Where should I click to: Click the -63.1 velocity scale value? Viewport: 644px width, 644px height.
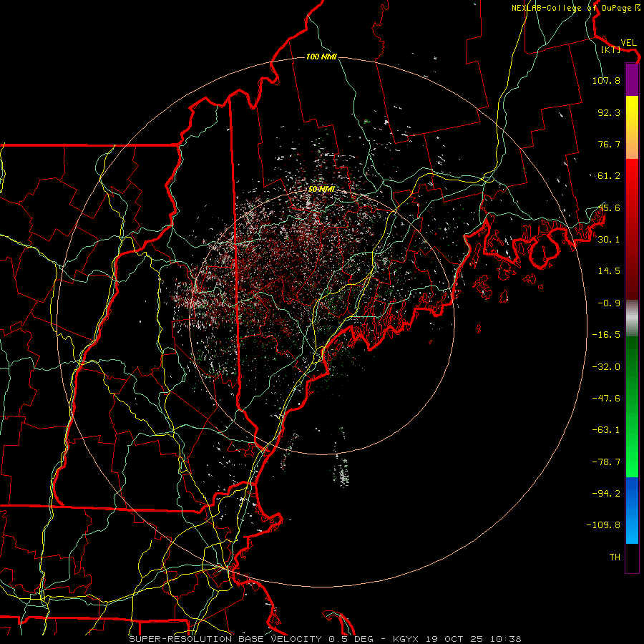(x=606, y=430)
